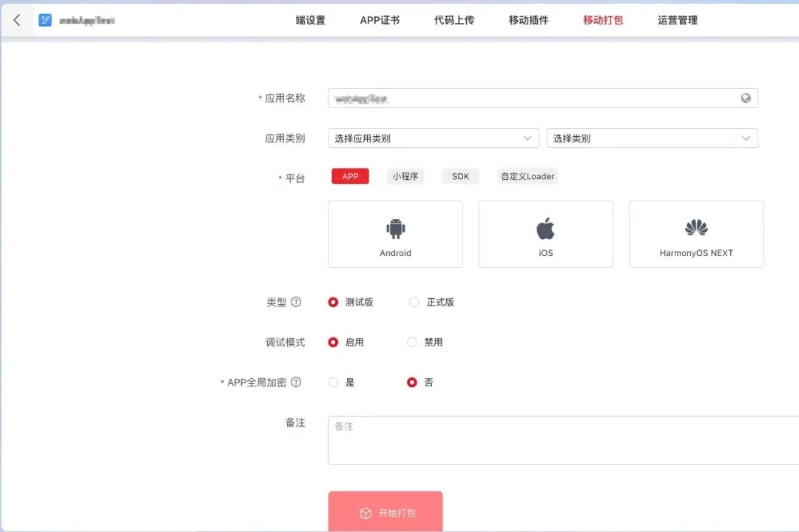Choose the 自定义Loader platform type
Screen dimensions: 799x532
pos(527,176)
